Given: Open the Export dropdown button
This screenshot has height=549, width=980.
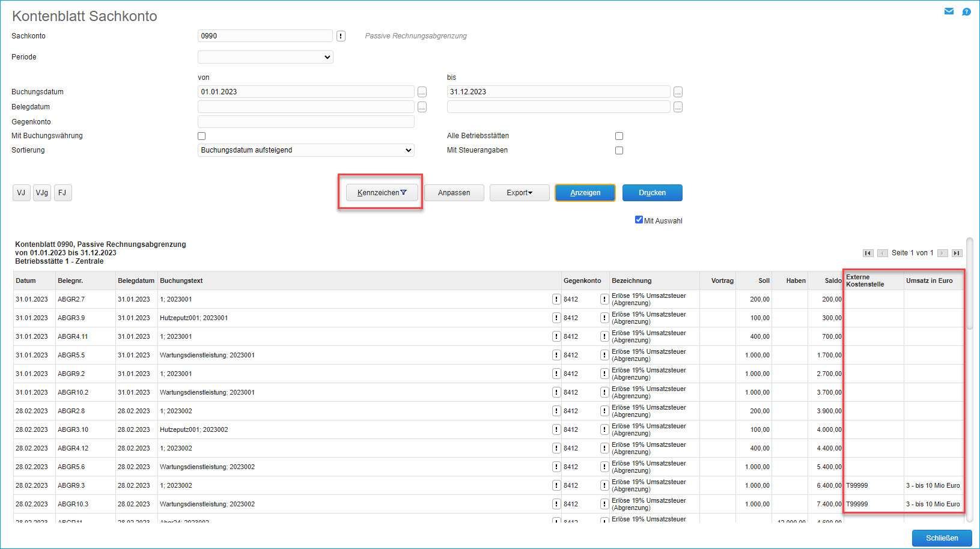Looking at the screenshot, I should 520,193.
